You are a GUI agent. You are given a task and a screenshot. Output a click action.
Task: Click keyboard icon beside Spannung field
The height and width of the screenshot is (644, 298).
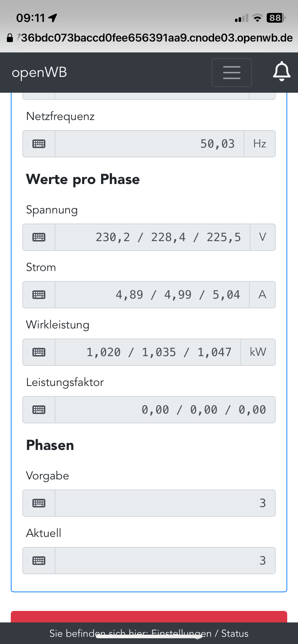click(x=39, y=237)
